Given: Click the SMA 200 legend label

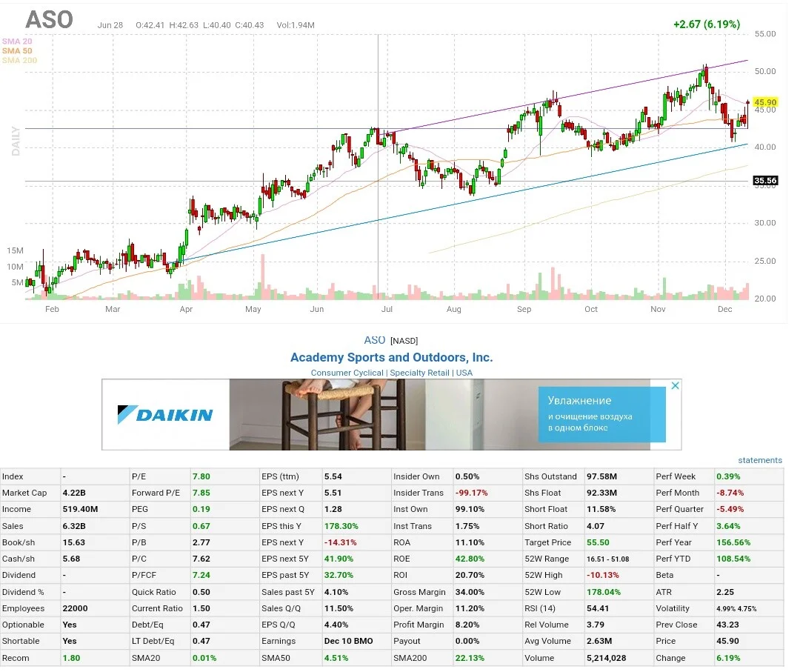Looking at the screenshot, I should coord(19,61).
